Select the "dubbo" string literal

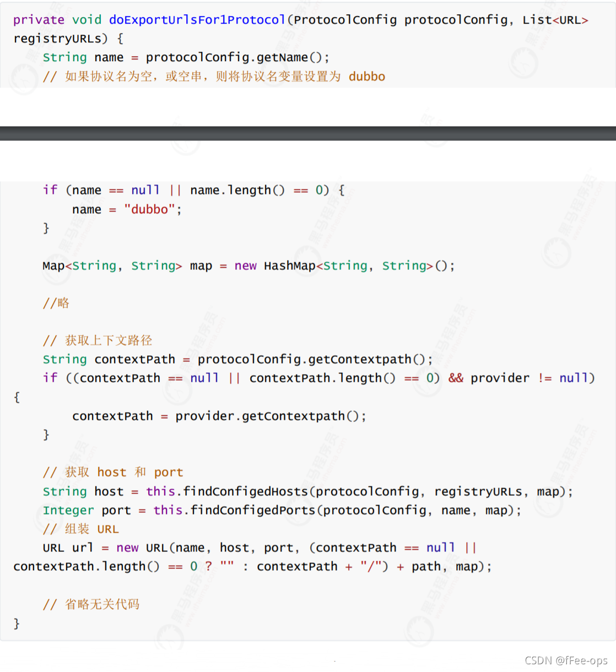click(149, 210)
